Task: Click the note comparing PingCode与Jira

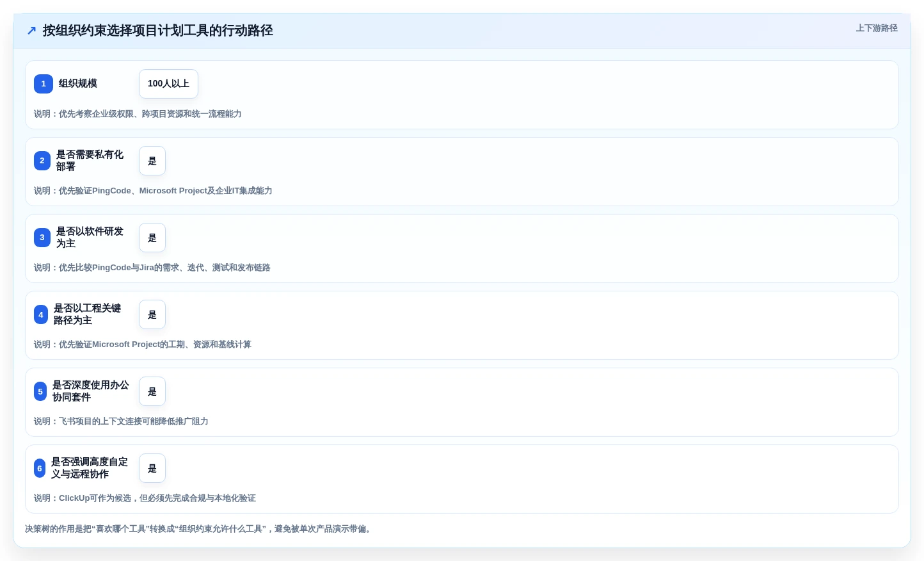Action: click(x=152, y=268)
